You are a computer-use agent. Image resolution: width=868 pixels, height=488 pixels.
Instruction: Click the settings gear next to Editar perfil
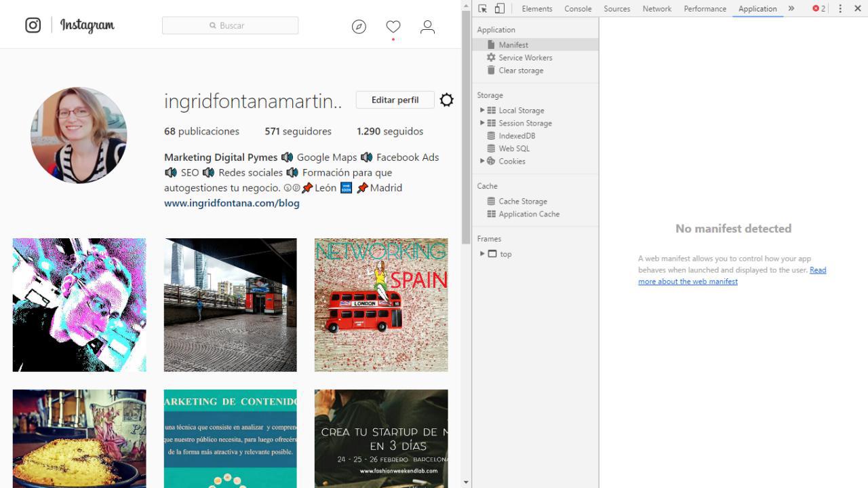(446, 99)
